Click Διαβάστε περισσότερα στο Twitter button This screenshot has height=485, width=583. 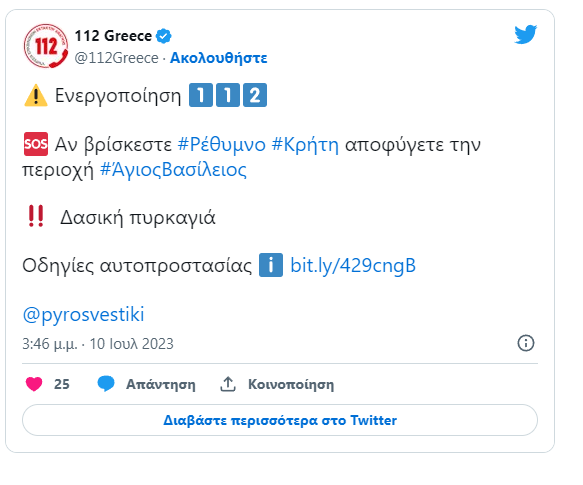pos(280,420)
